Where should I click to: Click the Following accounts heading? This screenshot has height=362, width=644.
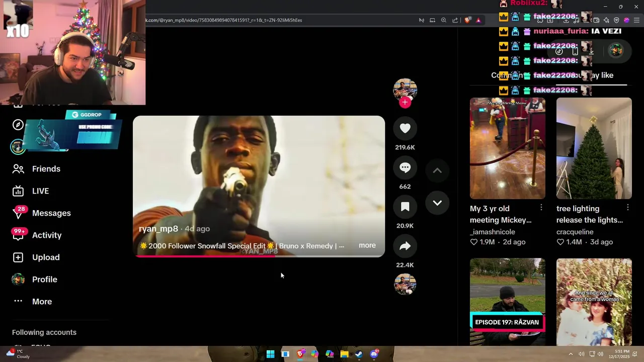(44, 332)
